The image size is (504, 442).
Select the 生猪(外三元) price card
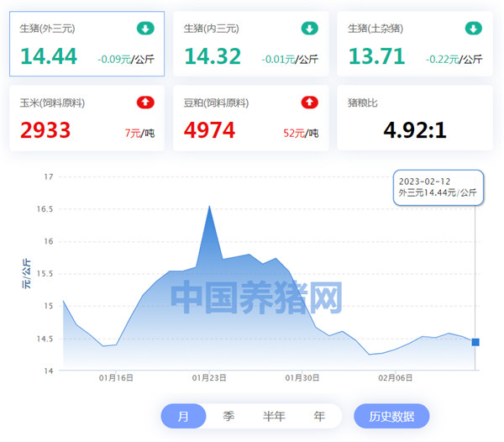click(x=87, y=44)
